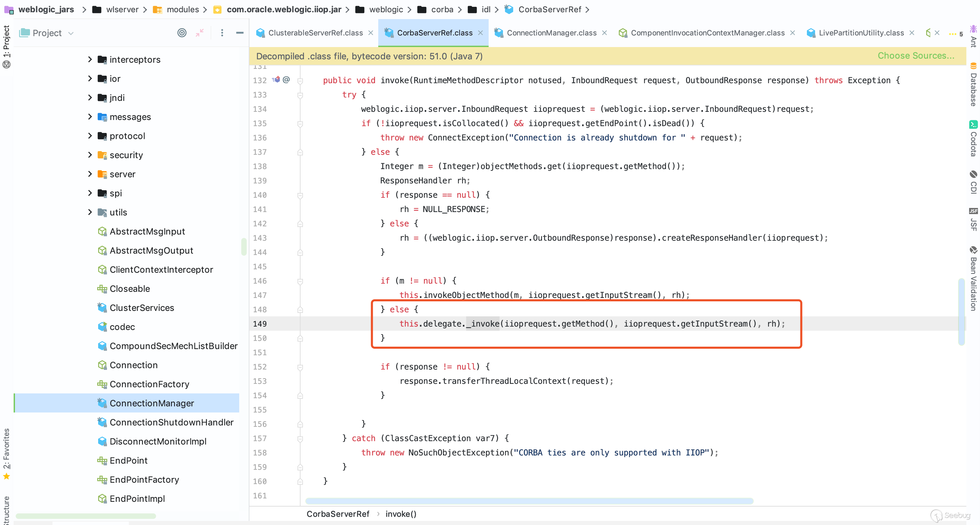Click the override gutter icon on line 132
This screenshot has height=525, width=980.
276,79
